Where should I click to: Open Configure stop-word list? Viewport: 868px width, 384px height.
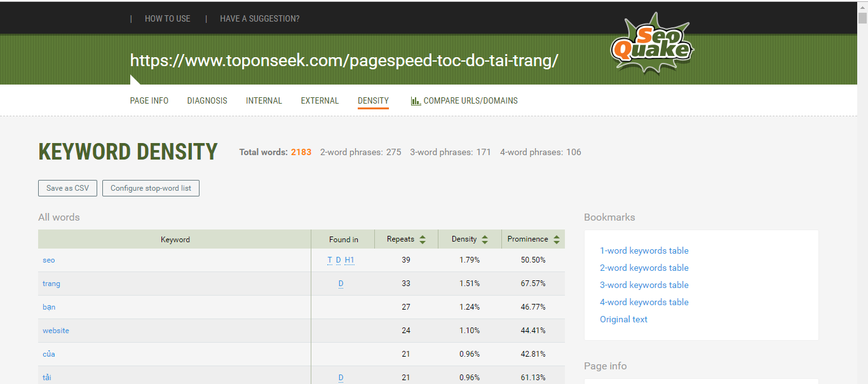coord(151,188)
